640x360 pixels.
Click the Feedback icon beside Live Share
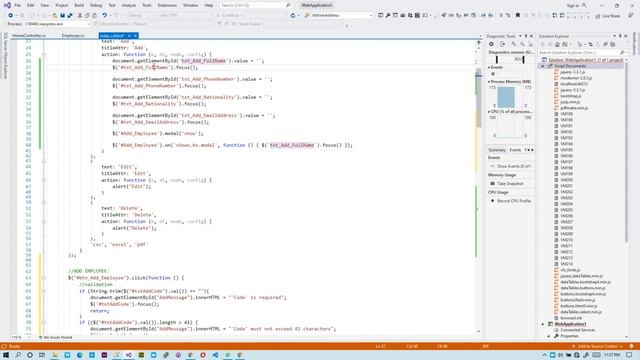pos(630,16)
